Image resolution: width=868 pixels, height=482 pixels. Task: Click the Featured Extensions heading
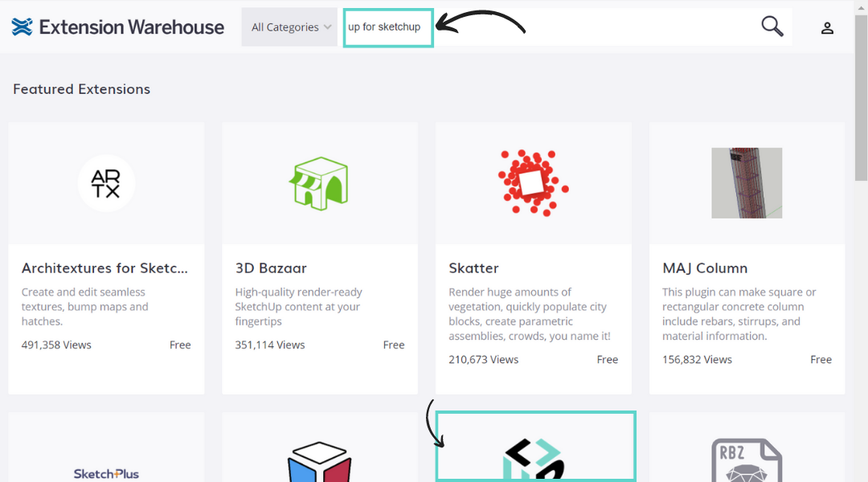[81, 89]
